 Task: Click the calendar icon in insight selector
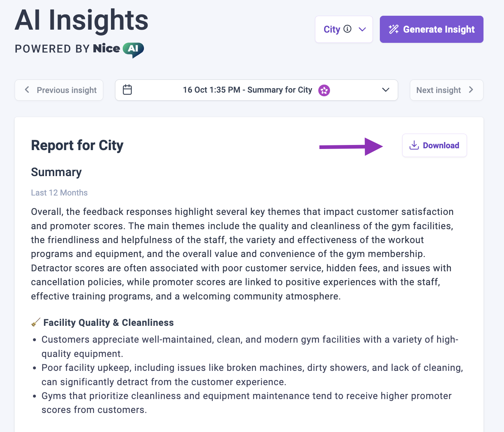click(x=127, y=90)
